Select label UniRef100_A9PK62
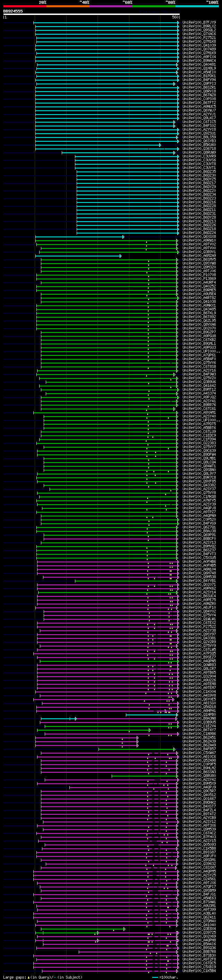The image size is (222, 980). (x=199, y=589)
